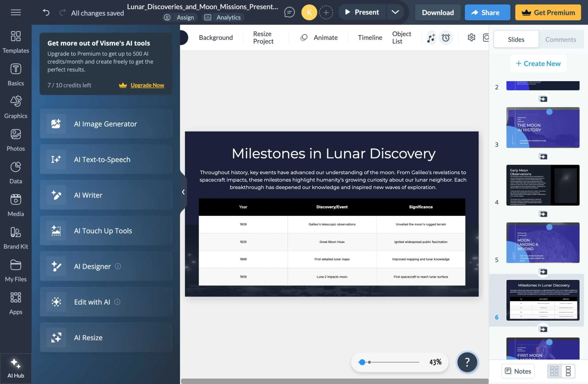Screen dimensions: 588x384
Task: Open the Brand Kit panel
Action: tap(16, 238)
